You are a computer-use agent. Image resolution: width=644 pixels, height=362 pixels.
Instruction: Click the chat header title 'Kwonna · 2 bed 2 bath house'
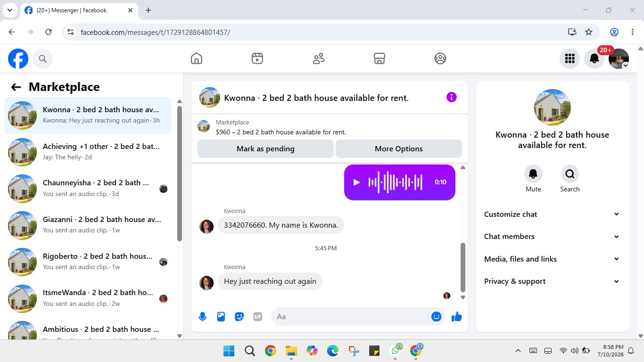click(316, 98)
